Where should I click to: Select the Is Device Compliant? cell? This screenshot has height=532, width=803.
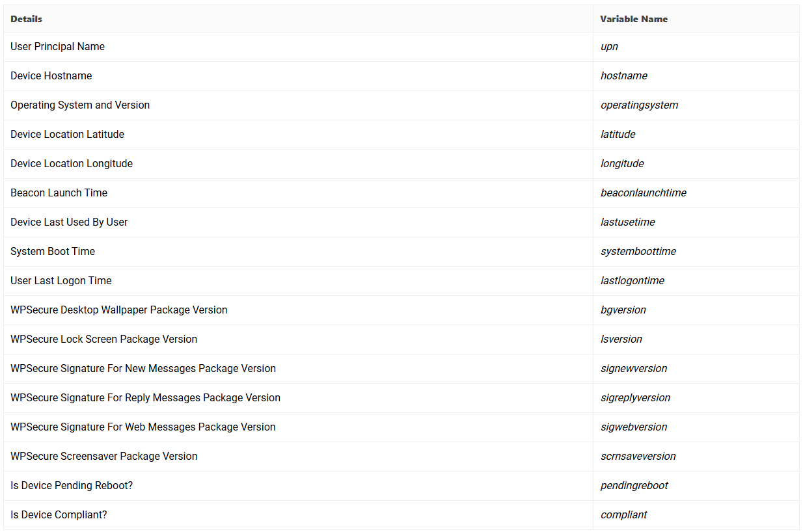click(x=59, y=515)
